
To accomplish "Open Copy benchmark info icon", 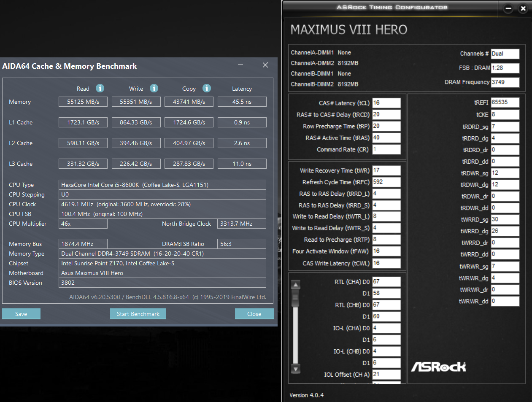I will (x=206, y=88).
